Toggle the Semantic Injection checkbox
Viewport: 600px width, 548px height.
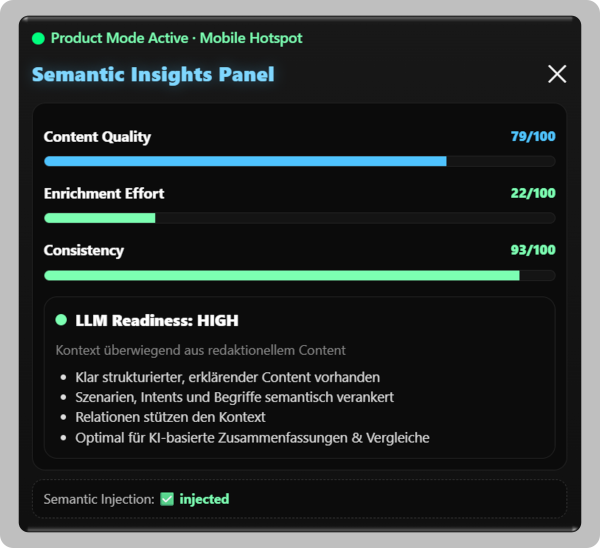pos(167,498)
